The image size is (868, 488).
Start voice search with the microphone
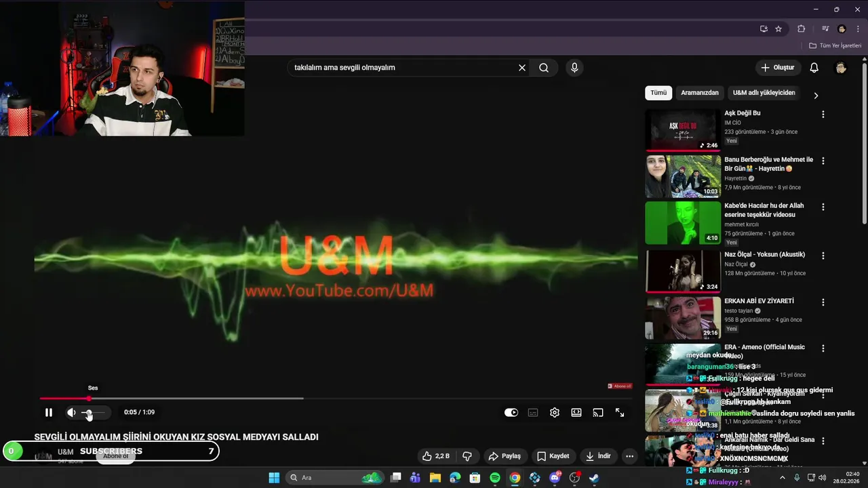[574, 68]
